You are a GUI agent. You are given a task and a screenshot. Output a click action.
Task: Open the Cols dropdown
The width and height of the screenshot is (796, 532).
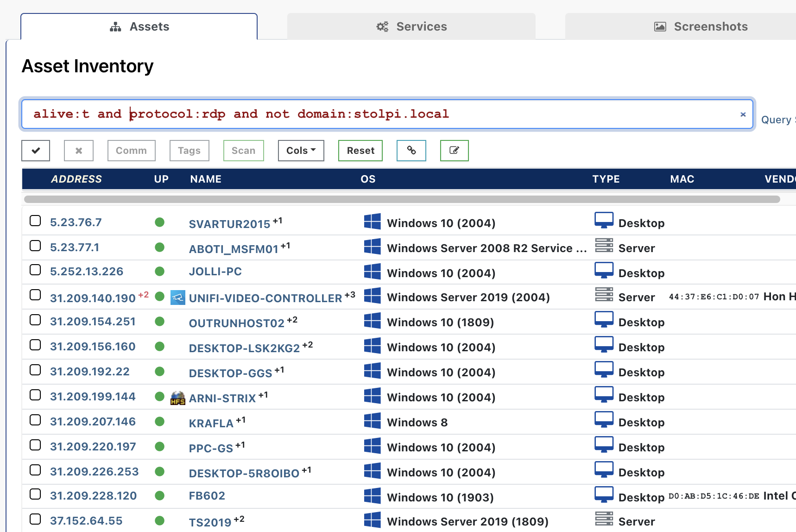coord(300,151)
